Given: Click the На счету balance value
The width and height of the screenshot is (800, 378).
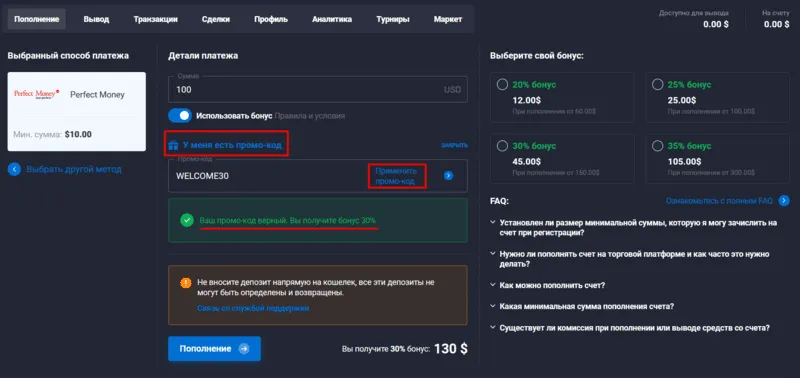Looking at the screenshot, I should 777,24.
